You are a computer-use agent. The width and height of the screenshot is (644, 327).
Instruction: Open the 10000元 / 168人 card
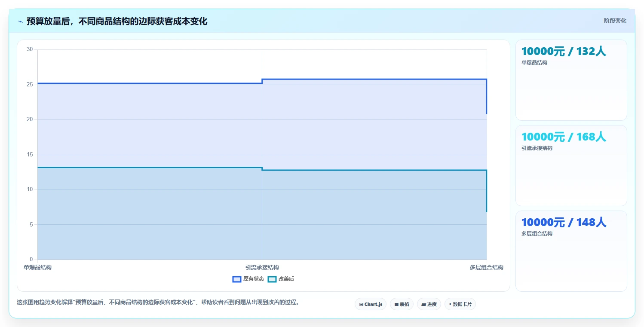click(x=571, y=165)
